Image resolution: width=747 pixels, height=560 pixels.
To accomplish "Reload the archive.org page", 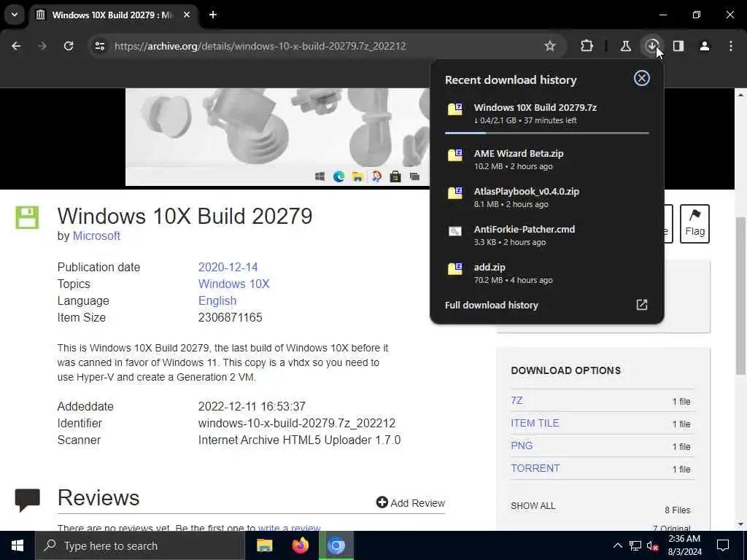I will coord(69,46).
